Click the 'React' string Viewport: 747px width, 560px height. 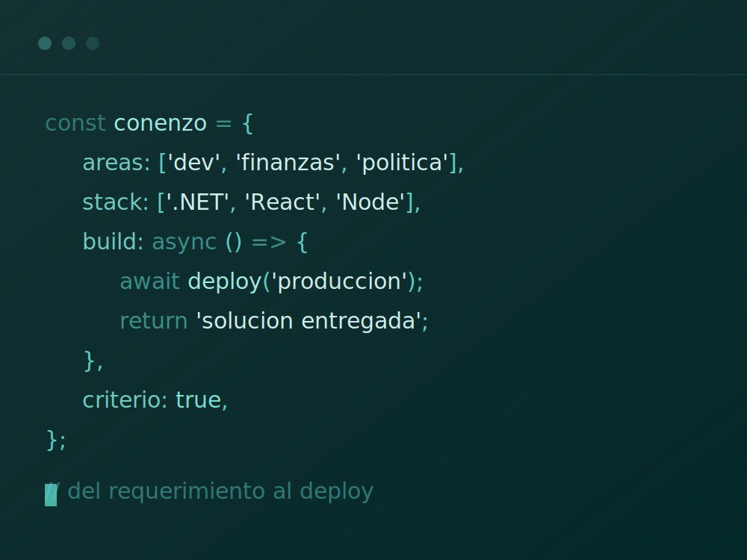(282, 202)
